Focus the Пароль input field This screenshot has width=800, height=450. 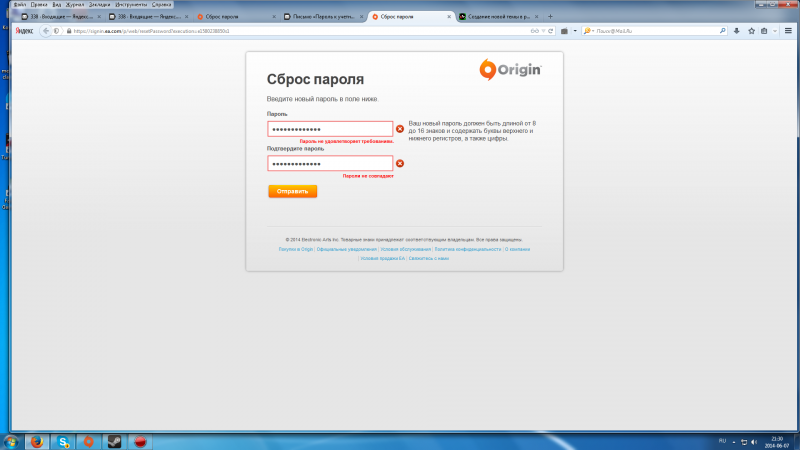tap(330, 129)
